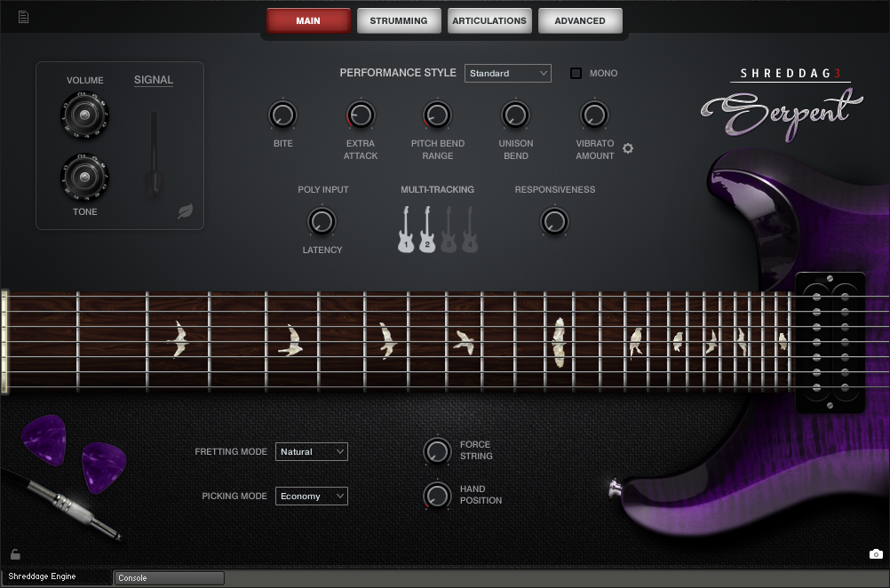Switch to the STRUMMING tab
This screenshot has height=588, width=890.
point(399,20)
